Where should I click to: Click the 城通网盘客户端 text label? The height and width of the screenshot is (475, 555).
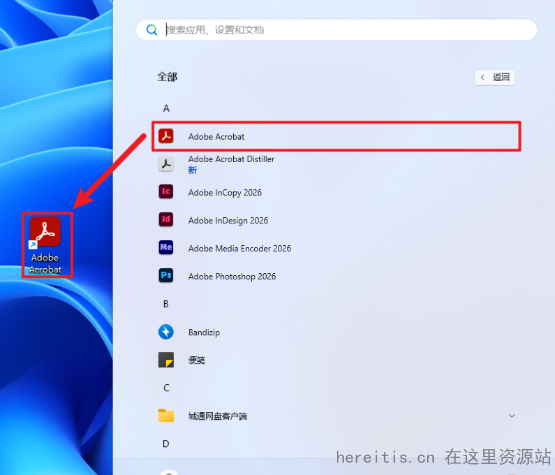pyautogui.click(x=217, y=416)
